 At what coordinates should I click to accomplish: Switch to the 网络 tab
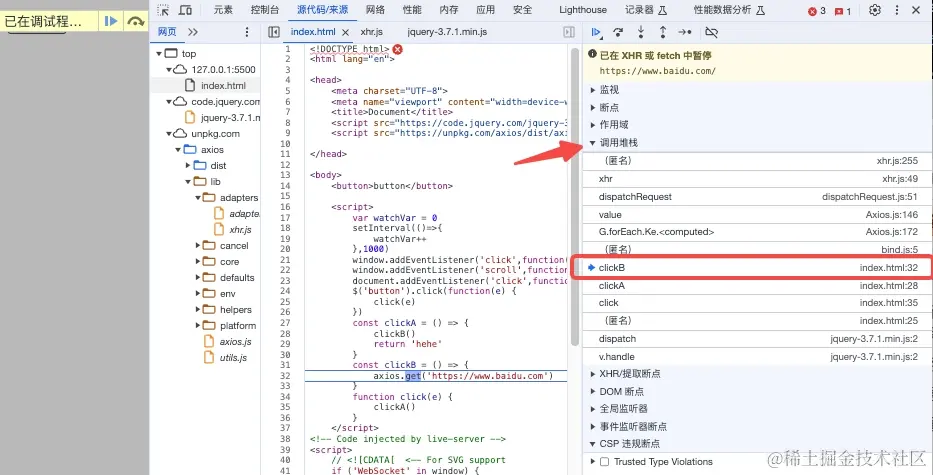pos(375,10)
